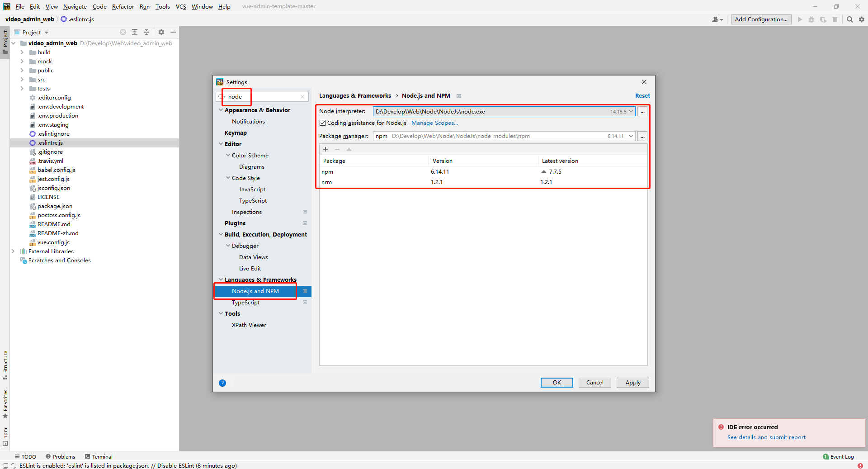
Task: Browse for package manager with ellipsis button
Action: tap(642, 136)
